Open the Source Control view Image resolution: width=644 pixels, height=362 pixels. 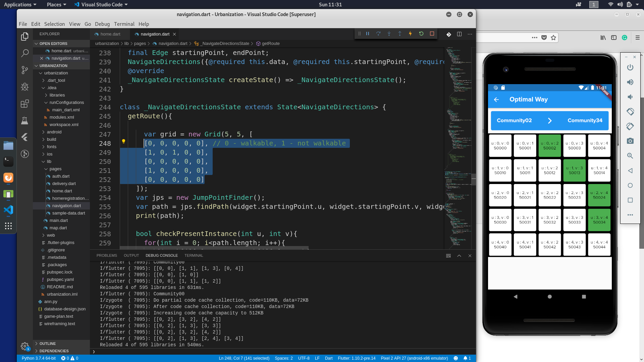(25, 70)
